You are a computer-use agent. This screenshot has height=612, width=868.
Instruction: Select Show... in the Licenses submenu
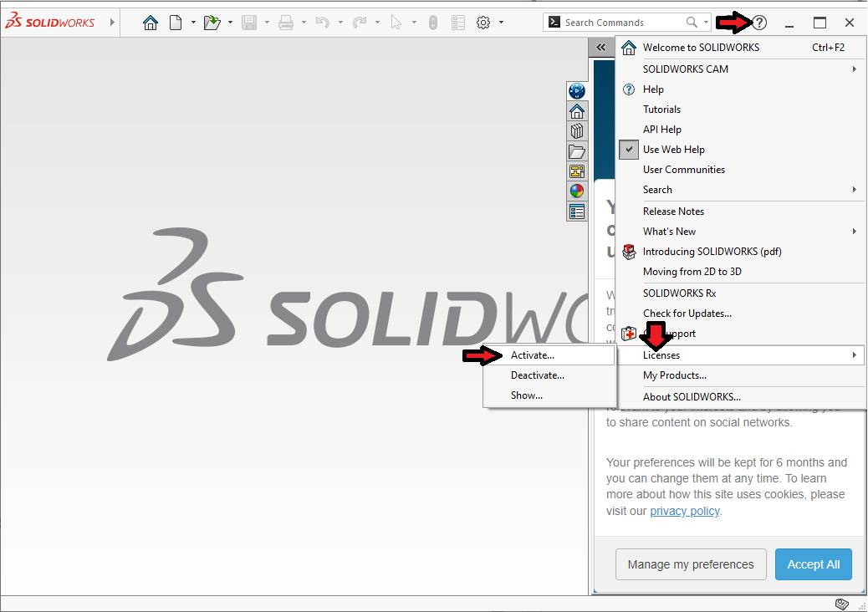tap(549, 395)
